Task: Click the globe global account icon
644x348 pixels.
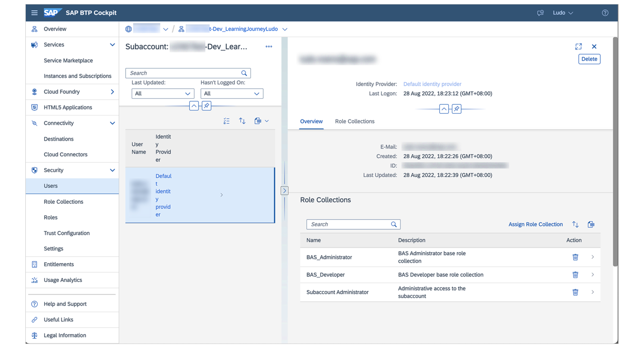Action: click(x=128, y=29)
